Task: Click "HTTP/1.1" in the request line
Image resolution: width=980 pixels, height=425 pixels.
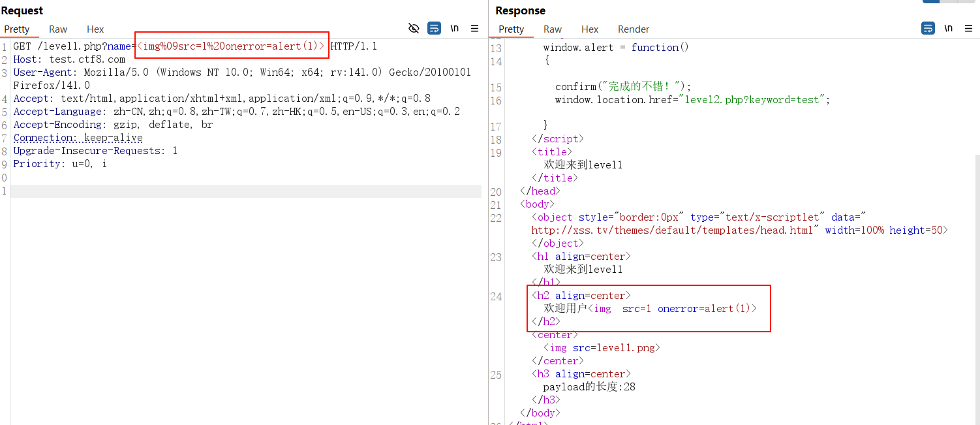Action: (354, 46)
